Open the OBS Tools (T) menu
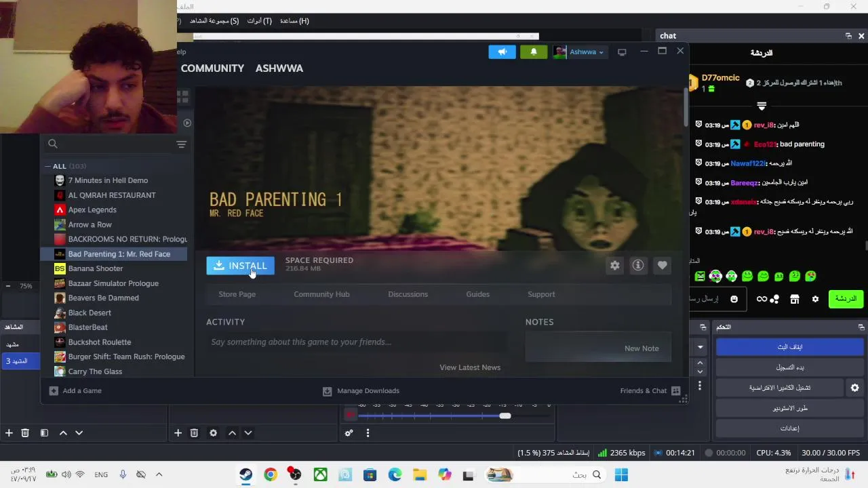This screenshot has width=868, height=488. click(x=259, y=21)
